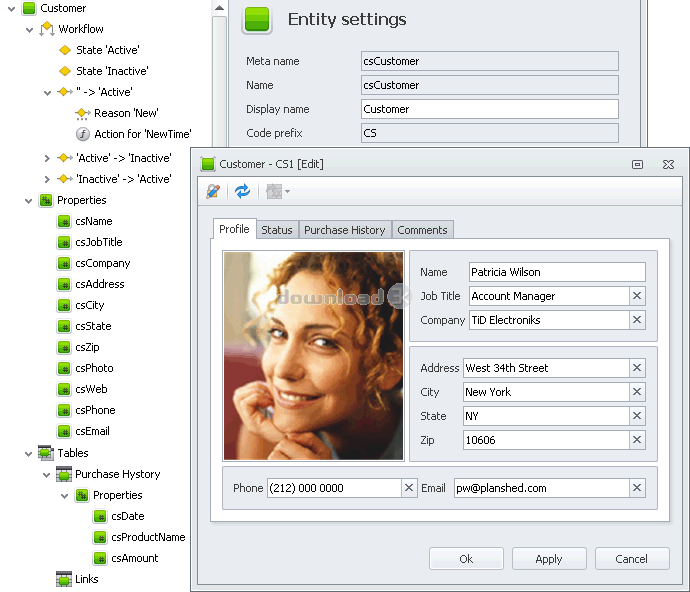
Task: Switch to the Status tab
Action: (277, 230)
